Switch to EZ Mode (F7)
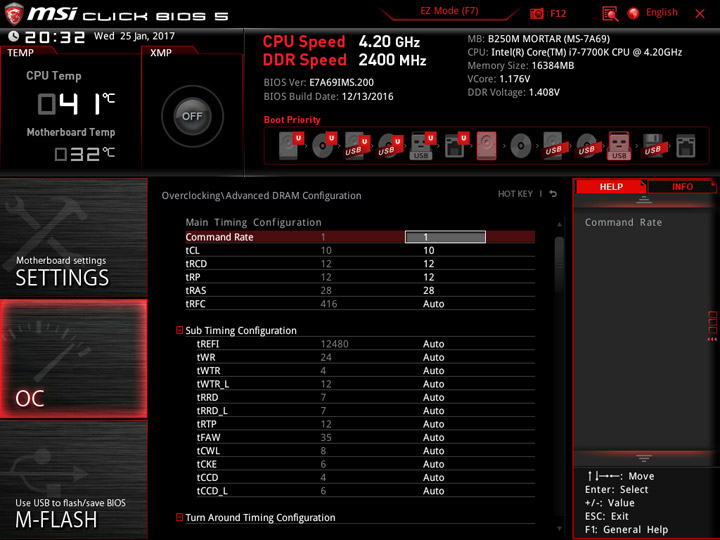This screenshot has height=540, width=720. point(449,11)
